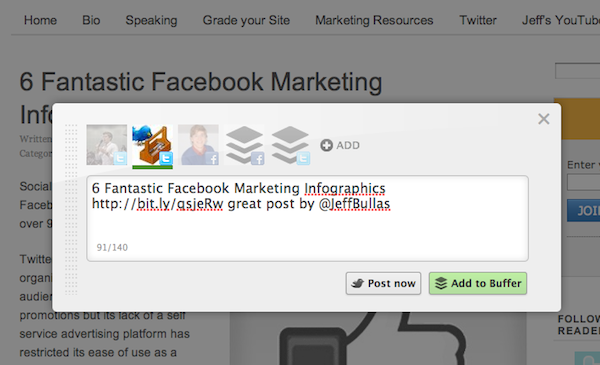Close the Buffer share dialog
This screenshot has width=600, height=365.
pyautogui.click(x=544, y=119)
